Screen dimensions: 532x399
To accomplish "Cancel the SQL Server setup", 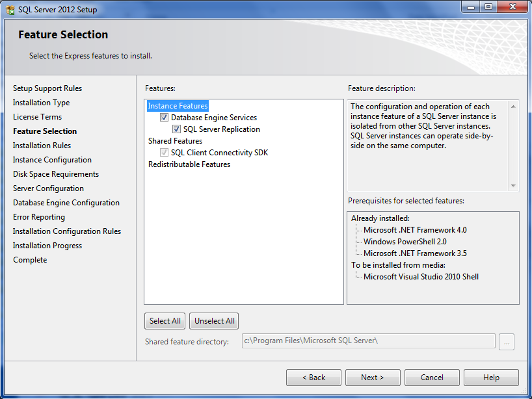I will tap(432, 378).
